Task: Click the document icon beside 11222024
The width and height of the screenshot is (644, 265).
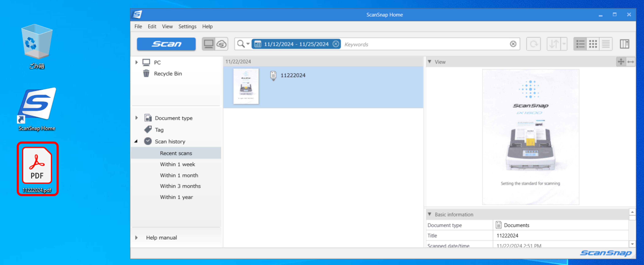Action: [x=273, y=76]
